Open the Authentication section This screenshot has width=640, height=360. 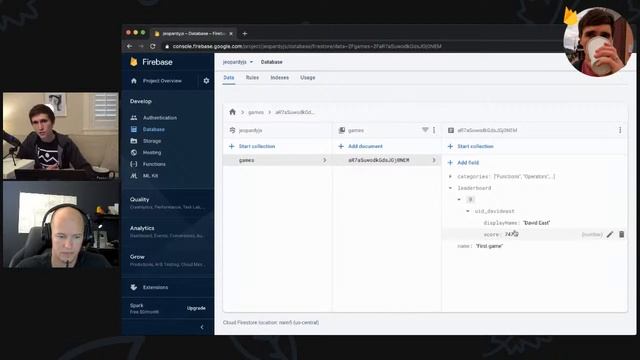160,118
